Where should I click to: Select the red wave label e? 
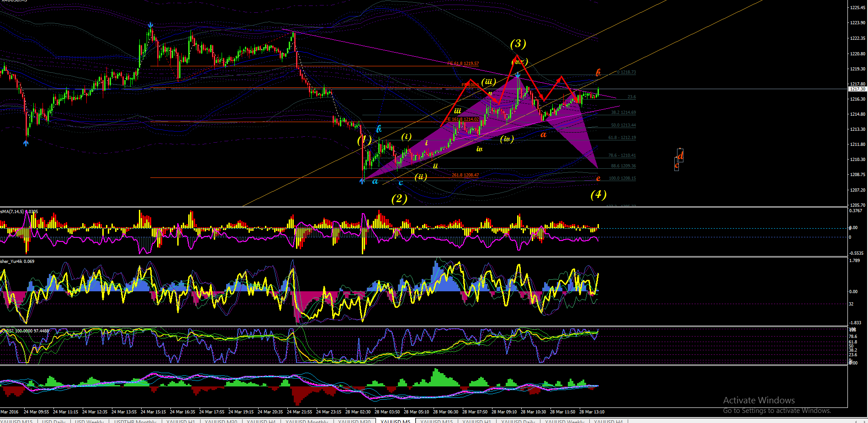598,178
